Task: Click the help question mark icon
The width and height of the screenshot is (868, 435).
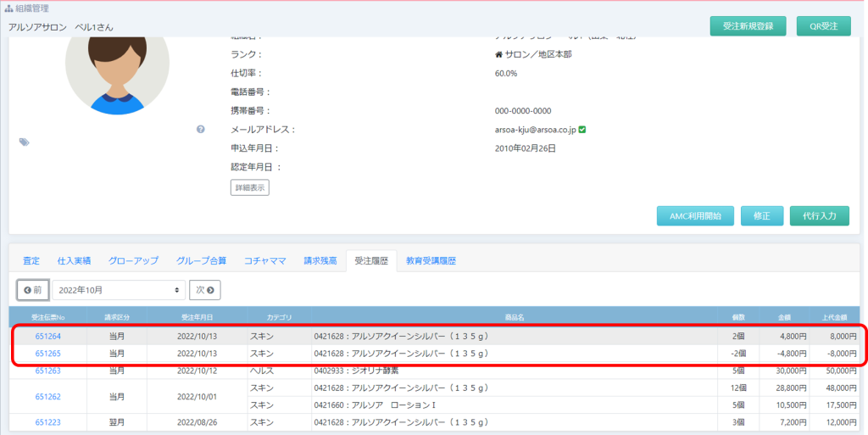Action: (201, 129)
